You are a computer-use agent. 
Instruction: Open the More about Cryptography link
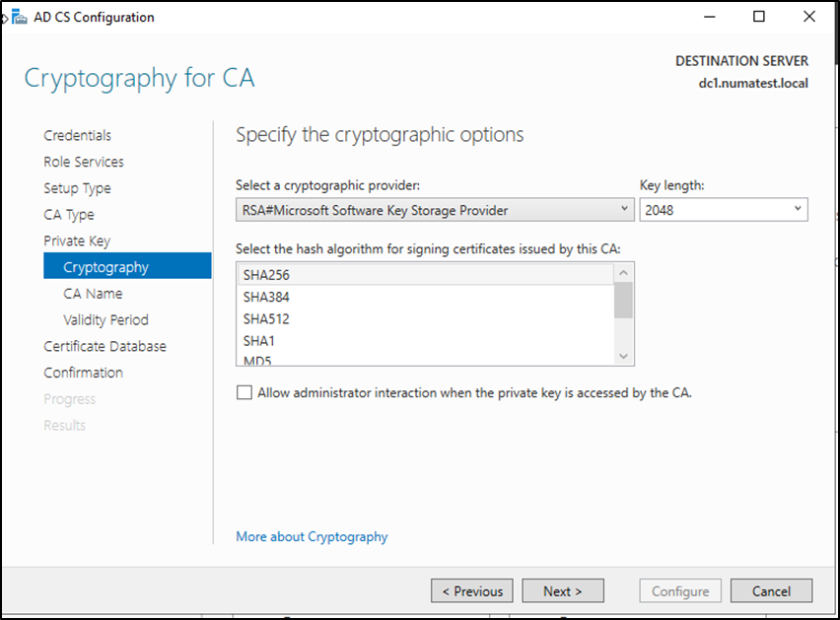tap(312, 537)
